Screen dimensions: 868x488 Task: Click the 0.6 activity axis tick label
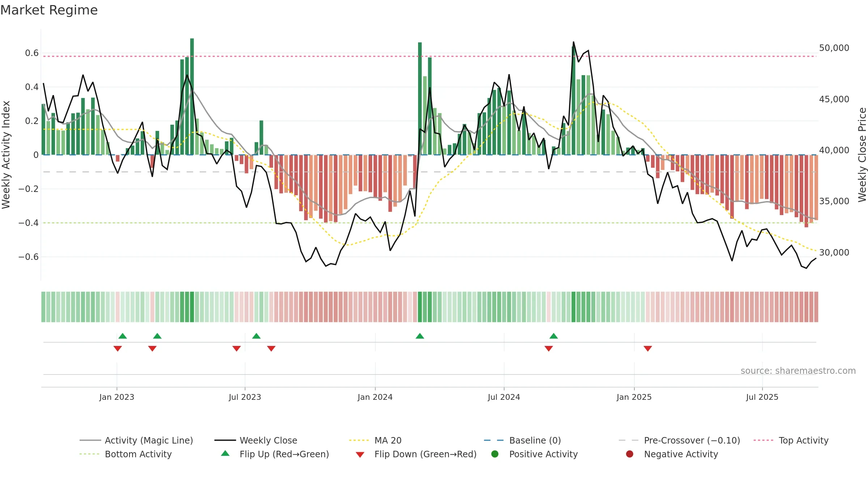(x=32, y=53)
